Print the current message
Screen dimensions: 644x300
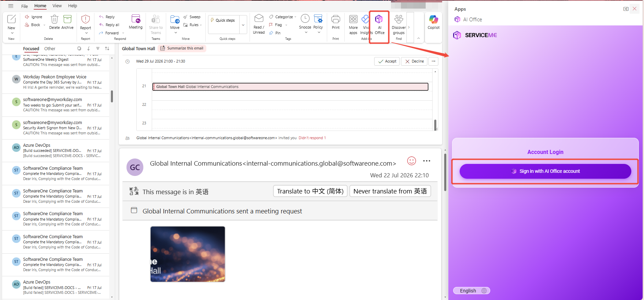tap(336, 22)
